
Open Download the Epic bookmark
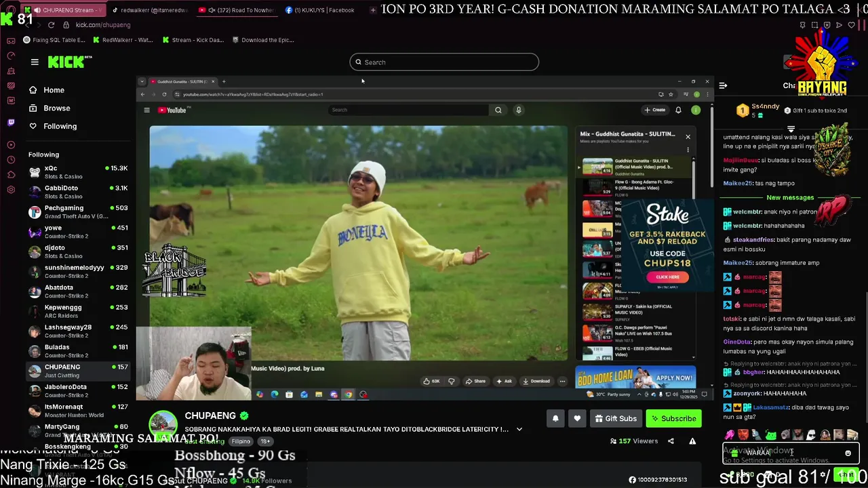263,40
